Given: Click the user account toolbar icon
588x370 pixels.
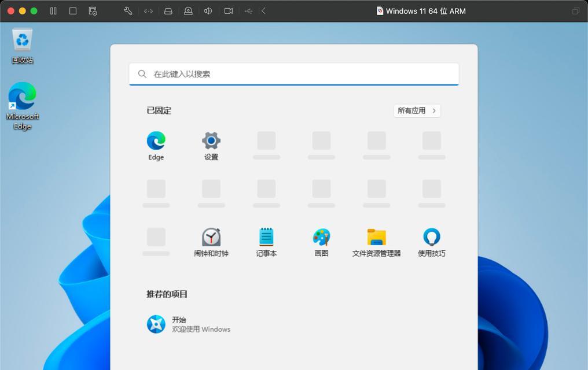Looking at the screenshot, I should point(188,11).
